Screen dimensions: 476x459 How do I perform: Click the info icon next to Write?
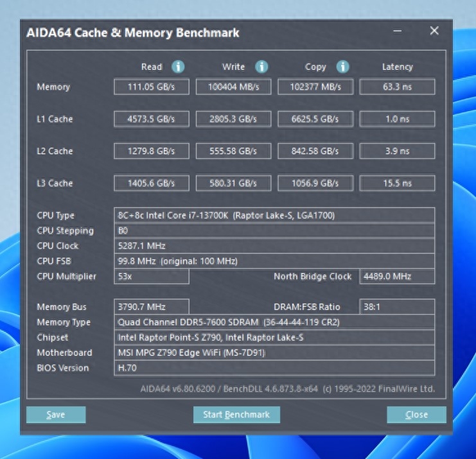(x=261, y=66)
